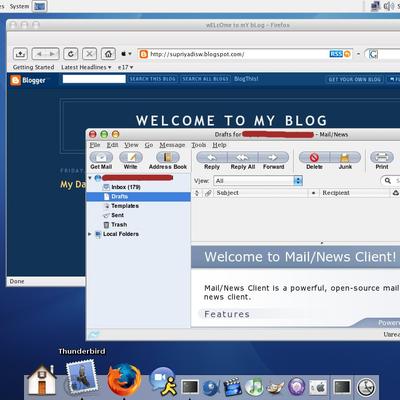
Task: Launch Thunderbird from the dock
Action: (82, 377)
